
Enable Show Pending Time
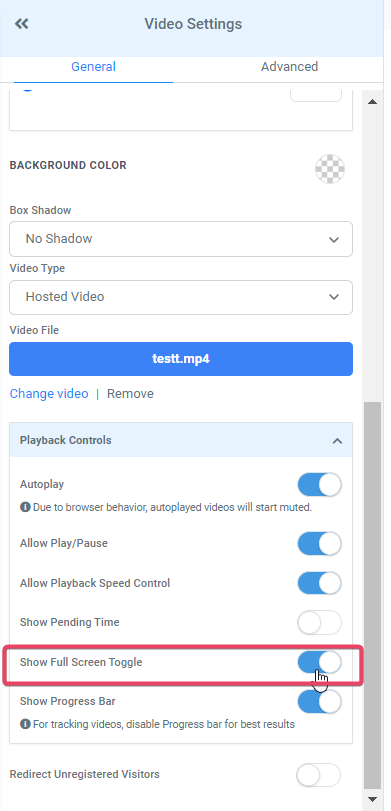[320, 622]
